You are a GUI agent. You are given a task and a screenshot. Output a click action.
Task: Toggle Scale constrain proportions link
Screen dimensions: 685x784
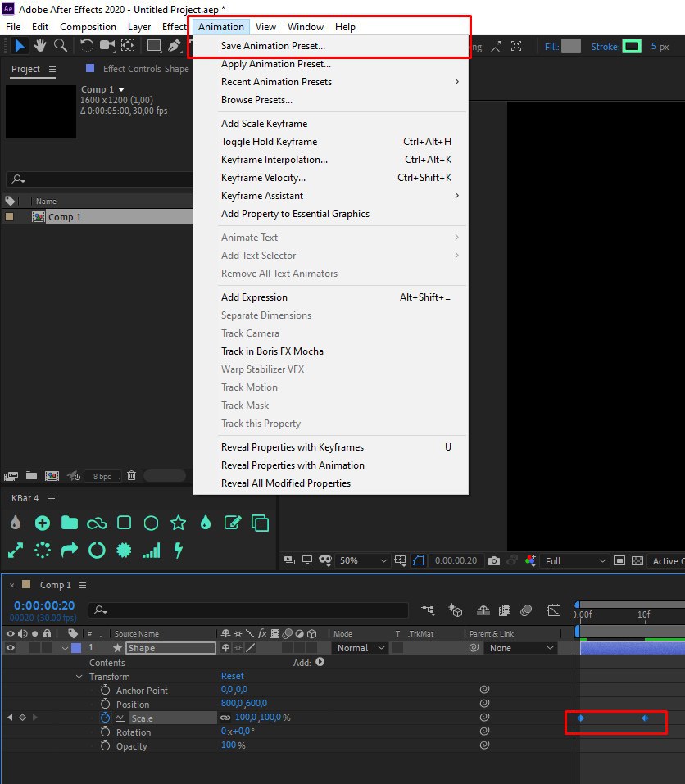click(225, 718)
